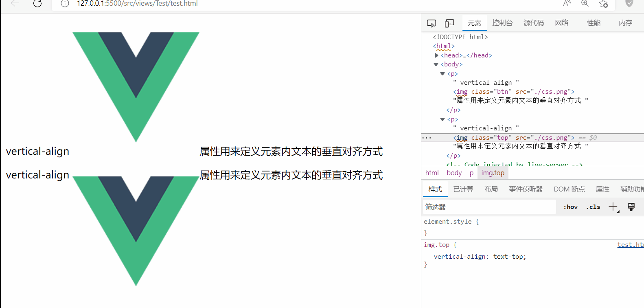
Task: Select the 属性 pane tab
Action: (602, 189)
